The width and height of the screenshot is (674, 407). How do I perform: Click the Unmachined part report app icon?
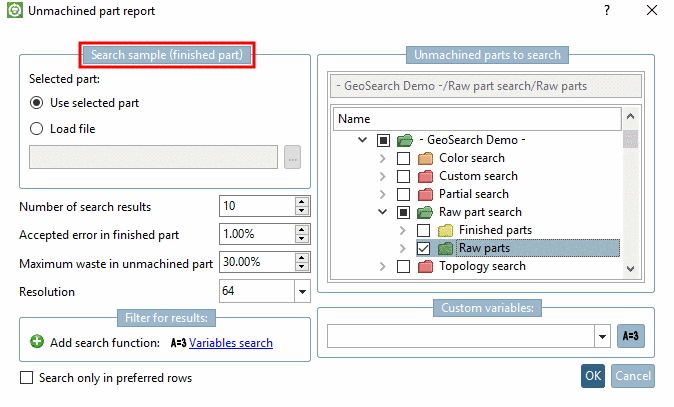click(15, 10)
